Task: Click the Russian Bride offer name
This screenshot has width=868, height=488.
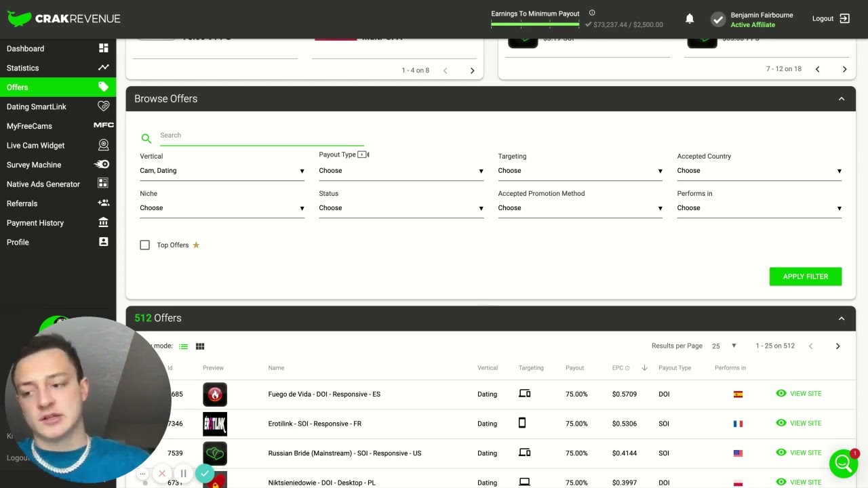Action: click(x=344, y=453)
